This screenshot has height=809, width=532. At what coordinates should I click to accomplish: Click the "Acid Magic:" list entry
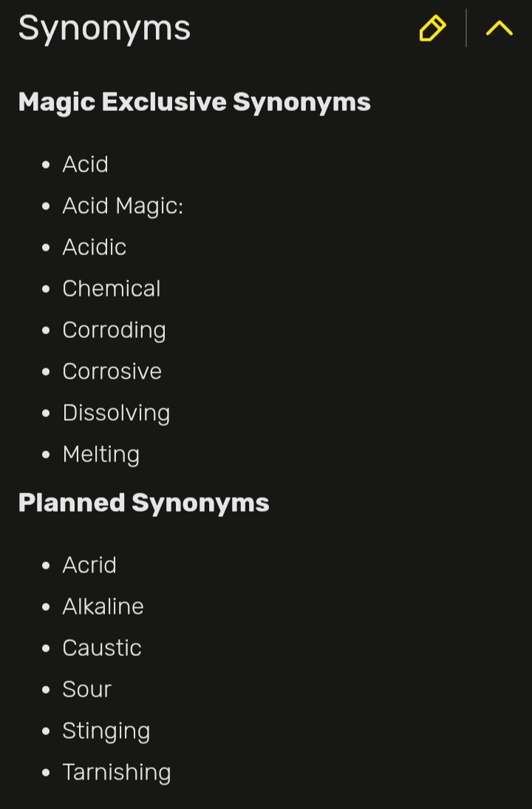123,206
